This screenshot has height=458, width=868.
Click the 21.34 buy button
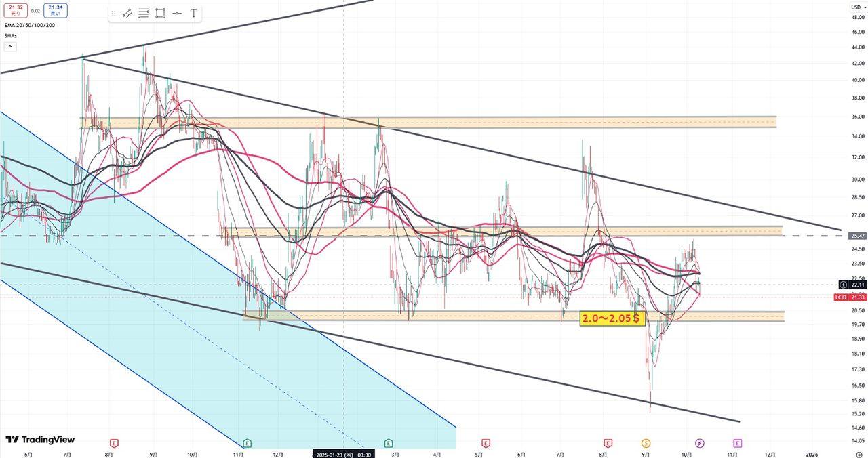[x=56, y=9]
